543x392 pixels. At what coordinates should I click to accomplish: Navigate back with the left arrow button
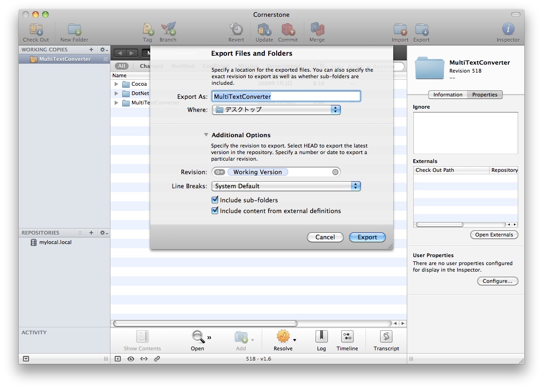[x=120, y=53]
